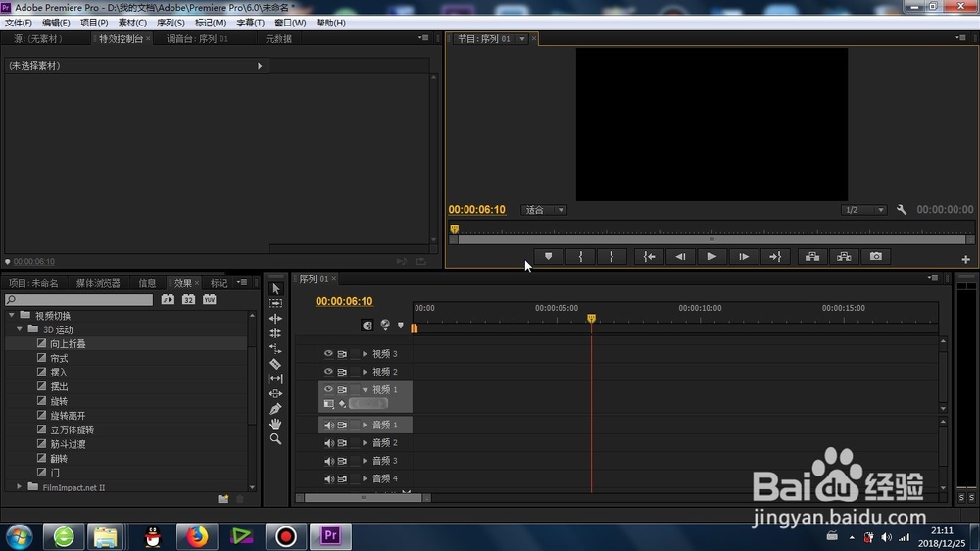This screenshot has height=551, width=980.
Task: Click the Extract button
Action: pos(844,257)
